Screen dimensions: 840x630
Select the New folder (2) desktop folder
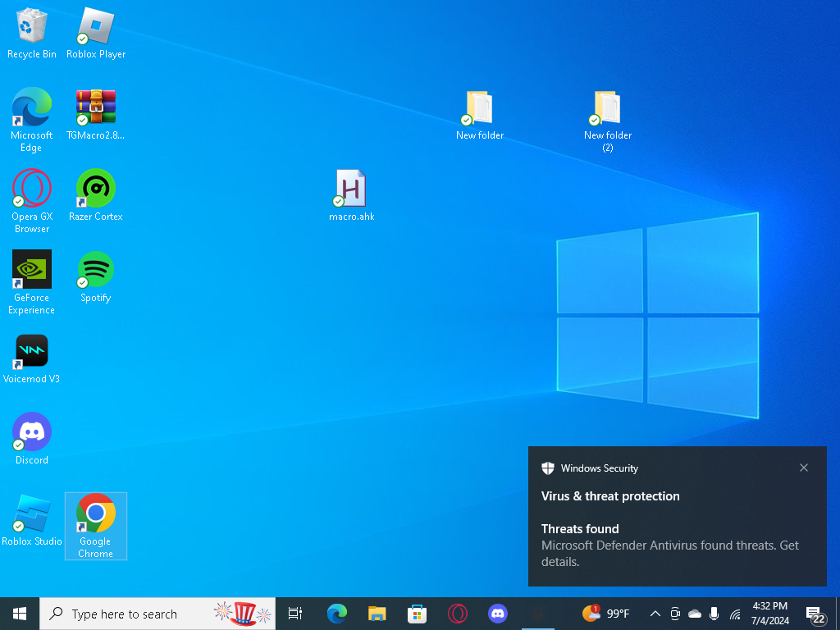[x=608, y=121]
